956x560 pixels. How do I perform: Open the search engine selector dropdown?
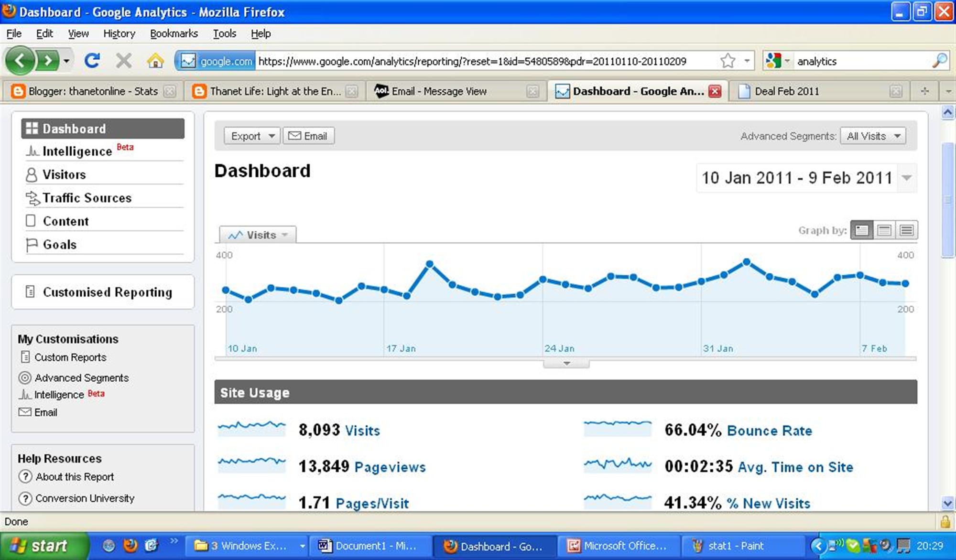pos(787,61)
